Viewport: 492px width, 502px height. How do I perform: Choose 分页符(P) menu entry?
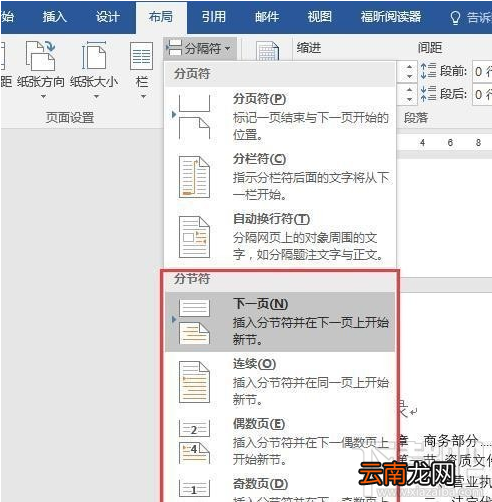point(280,117)
